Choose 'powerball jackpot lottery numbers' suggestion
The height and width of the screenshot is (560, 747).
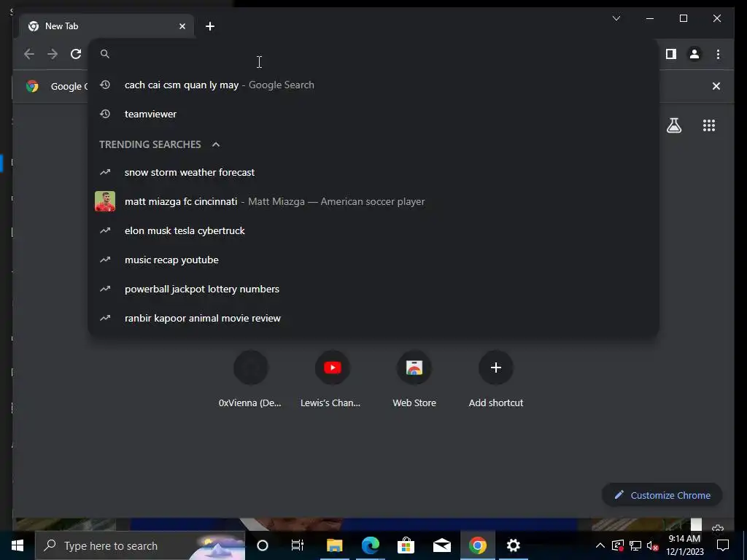point(373,289)
